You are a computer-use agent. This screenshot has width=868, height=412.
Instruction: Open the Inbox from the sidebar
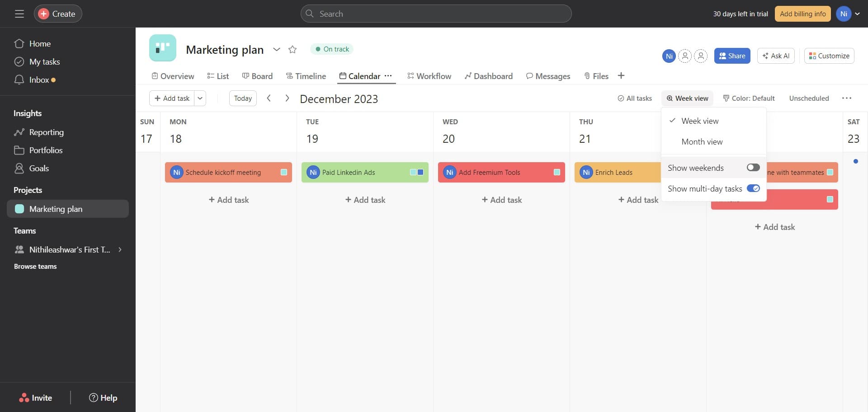coord(38,80)
